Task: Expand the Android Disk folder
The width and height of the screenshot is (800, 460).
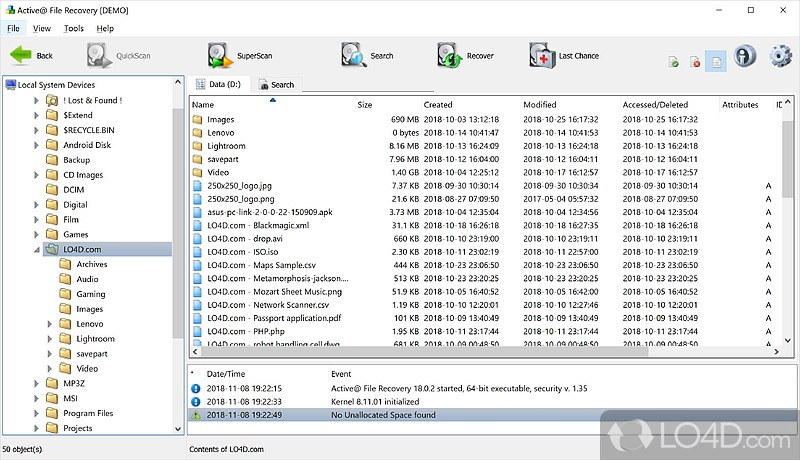Action: click(37, 144)
